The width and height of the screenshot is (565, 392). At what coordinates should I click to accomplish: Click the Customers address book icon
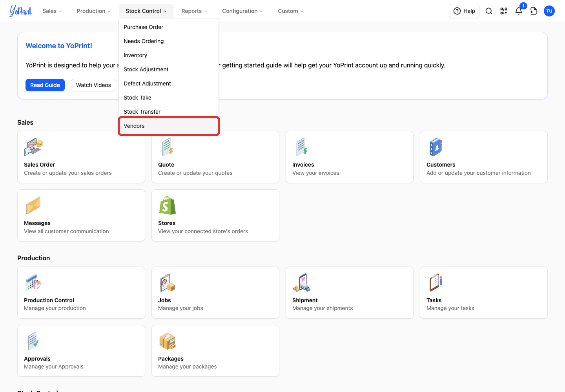tap(436, 147)
